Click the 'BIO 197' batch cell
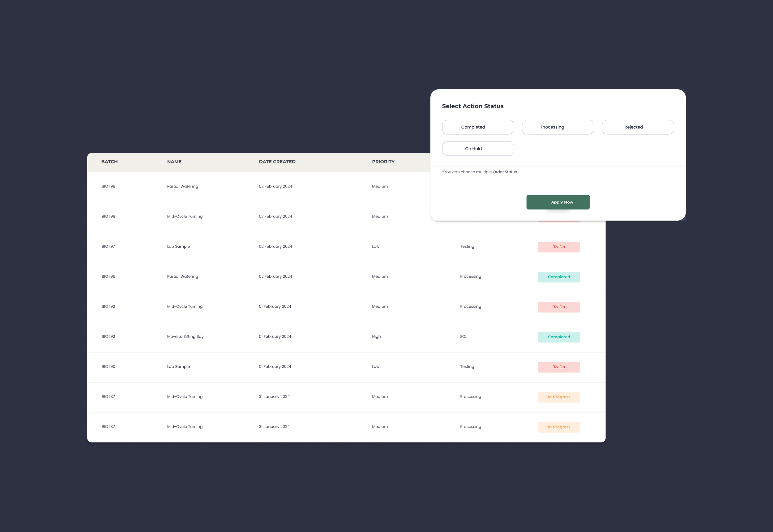The width and height of the screenshot is (773, 532). pos(109,246)
